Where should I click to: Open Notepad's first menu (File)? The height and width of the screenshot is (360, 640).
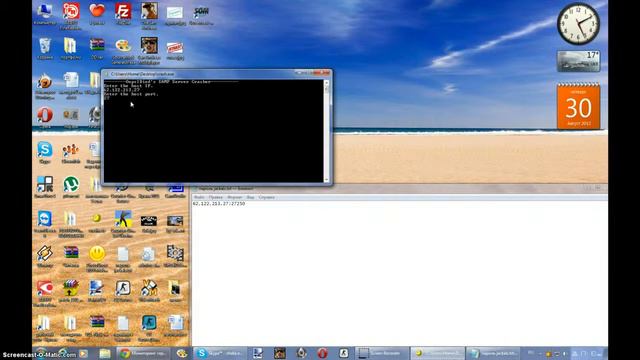(199, 197)
